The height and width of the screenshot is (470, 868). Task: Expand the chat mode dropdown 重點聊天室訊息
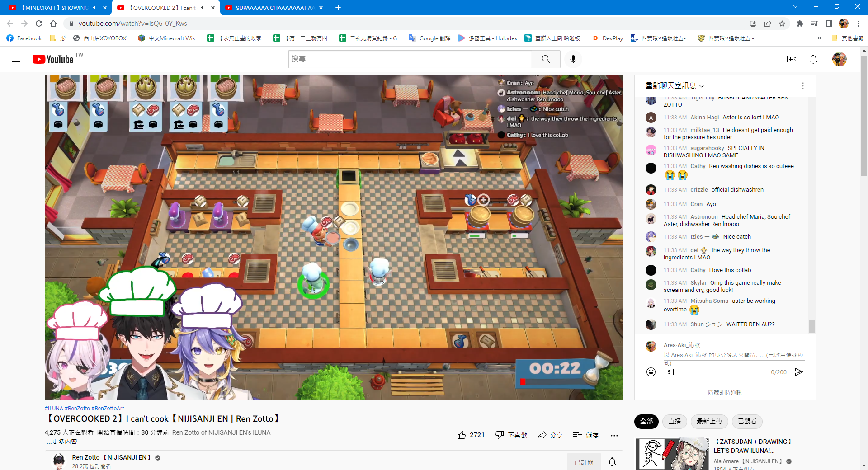point(675,86)
